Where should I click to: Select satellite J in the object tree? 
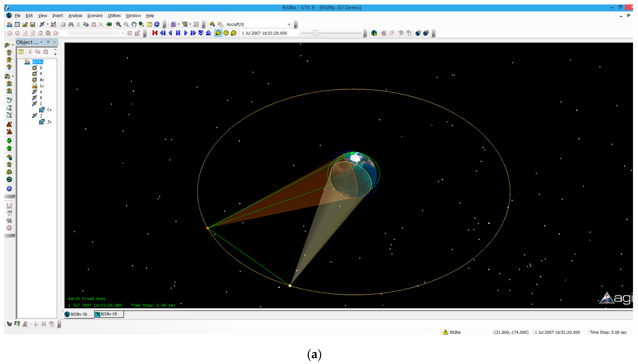tap(41, 116)
